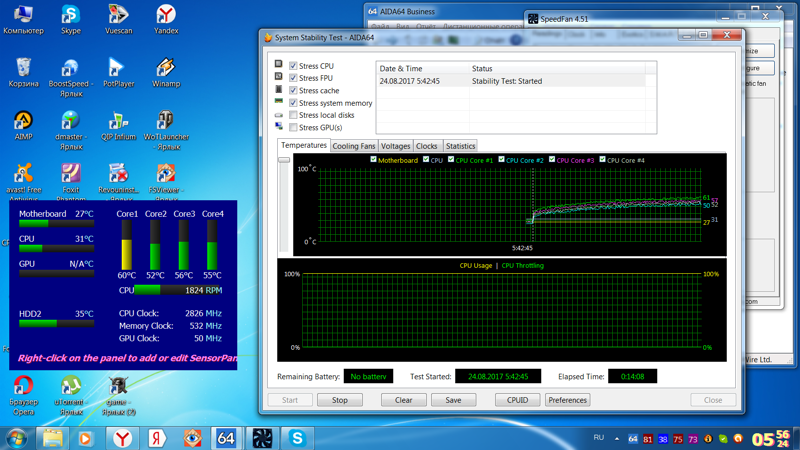Image resolution: width=800 pixels, height=450 pixels.
Task: Open the Clocks tab
Action: click(427, 146)
